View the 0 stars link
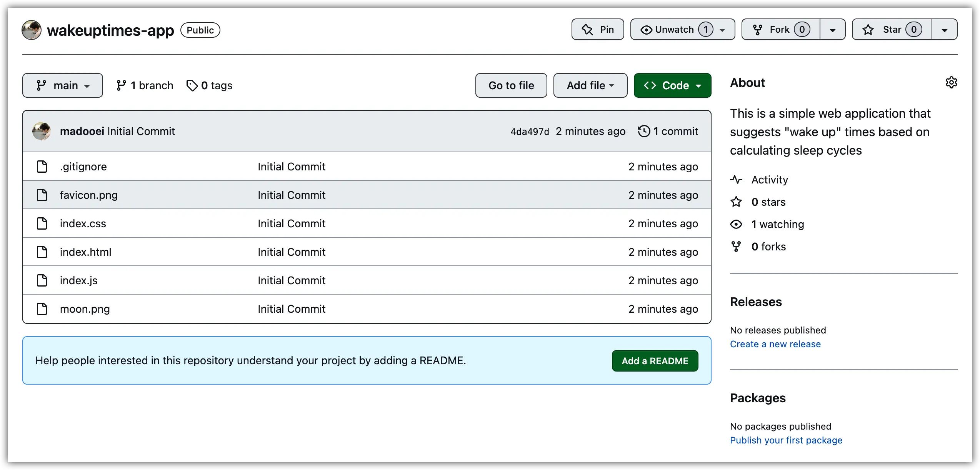Image resolution: width=980 pixels, height=470 pixels. click(x=768, y=202)
